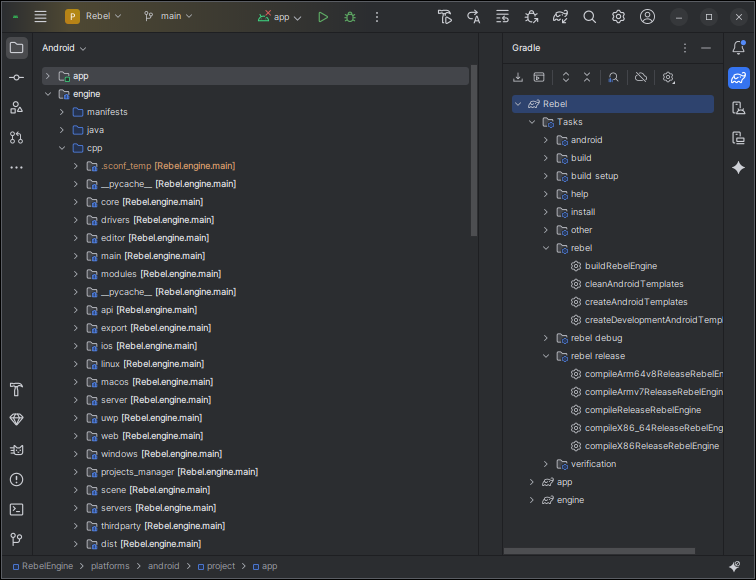Open the Logcat tool window
This screenshot has height=580, width=756.
pyautogui.click(x=16, y=450)
